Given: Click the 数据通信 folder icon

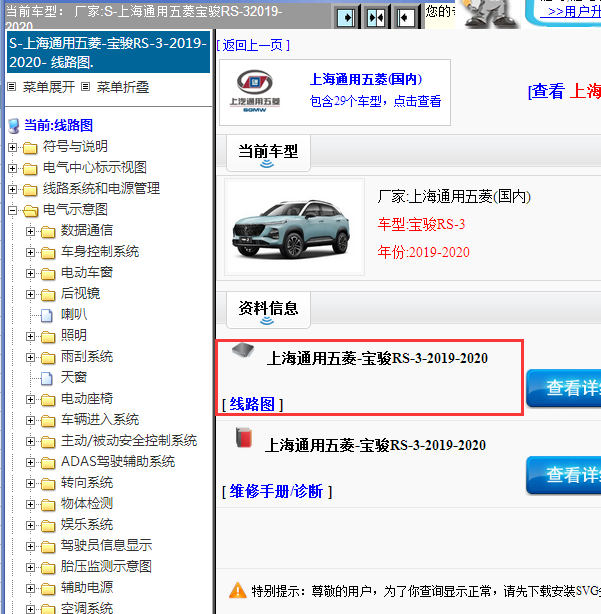Looking at the screenshot, I should coord(48,232).
